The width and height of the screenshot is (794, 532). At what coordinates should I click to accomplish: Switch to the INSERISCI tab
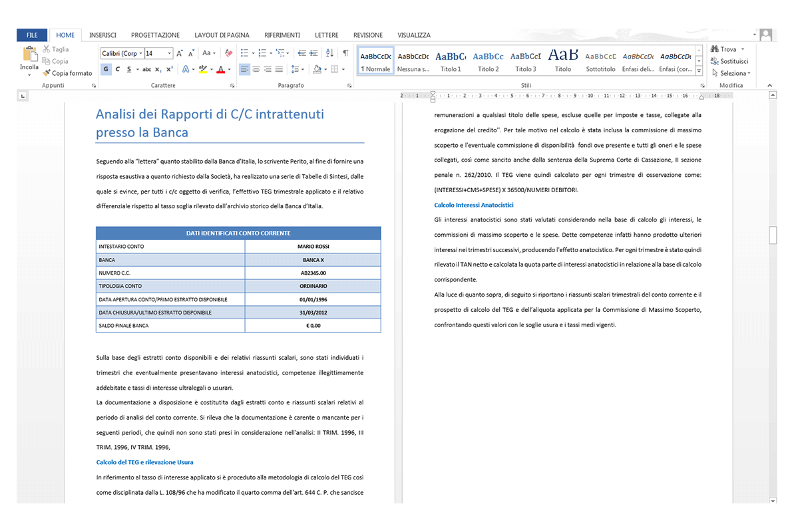[102, 35]
